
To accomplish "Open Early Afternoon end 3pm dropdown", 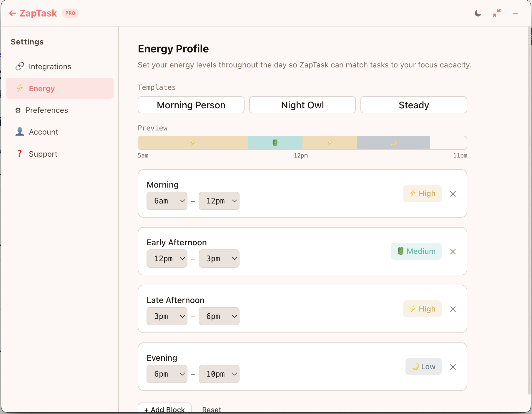I will coord(219,259).
